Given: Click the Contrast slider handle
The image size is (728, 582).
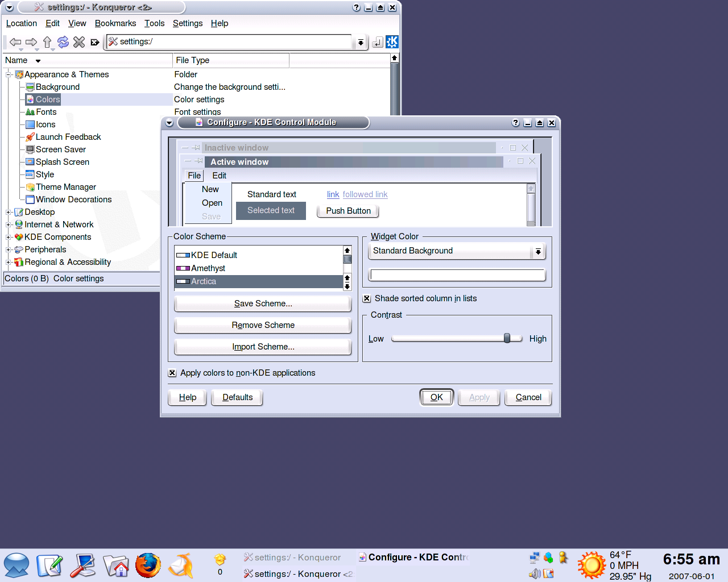Looking at the screenshot, I should 507,338.
